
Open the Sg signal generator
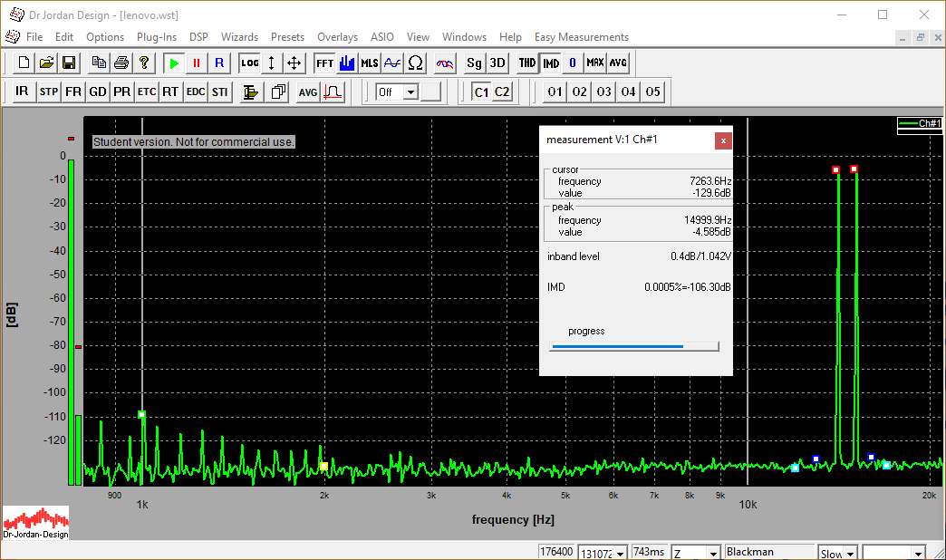(x=474, y=63)
